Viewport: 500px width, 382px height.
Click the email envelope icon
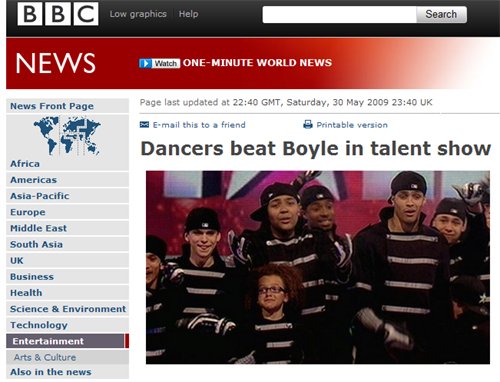[144, 125]
